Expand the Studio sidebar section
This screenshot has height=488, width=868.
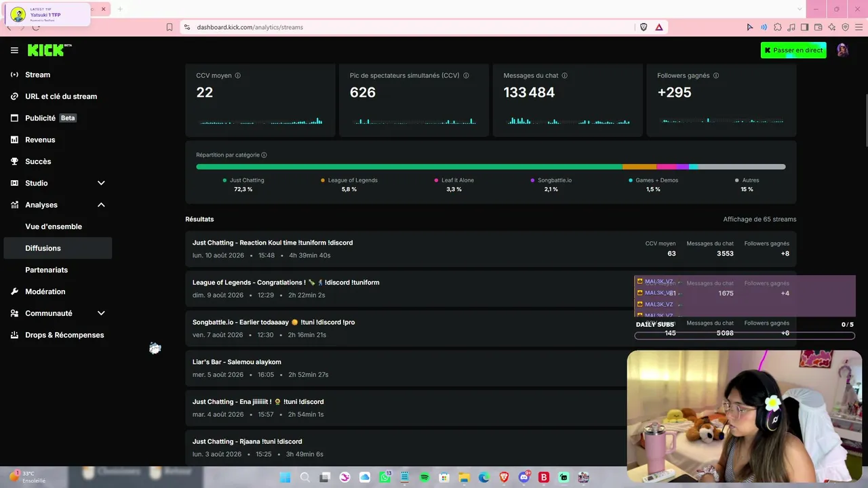click(x=101, y=183)
